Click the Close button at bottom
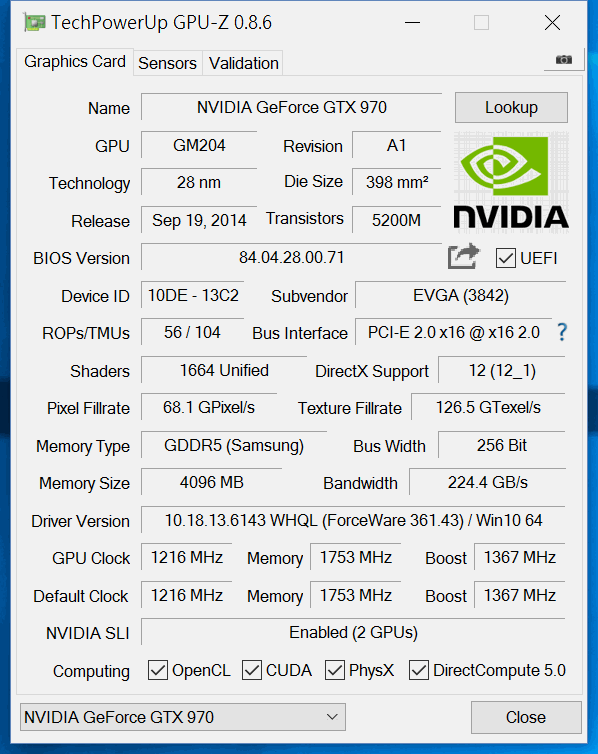 (x=526, y=717)
